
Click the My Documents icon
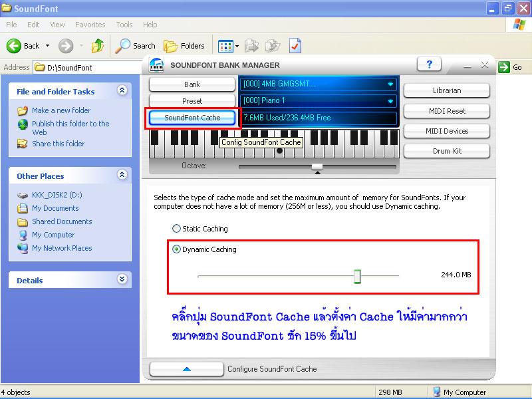click(x=23, y=208)
